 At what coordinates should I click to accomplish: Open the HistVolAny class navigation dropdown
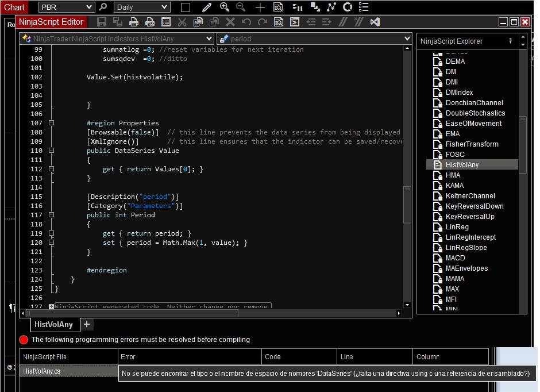pos(208,39)
